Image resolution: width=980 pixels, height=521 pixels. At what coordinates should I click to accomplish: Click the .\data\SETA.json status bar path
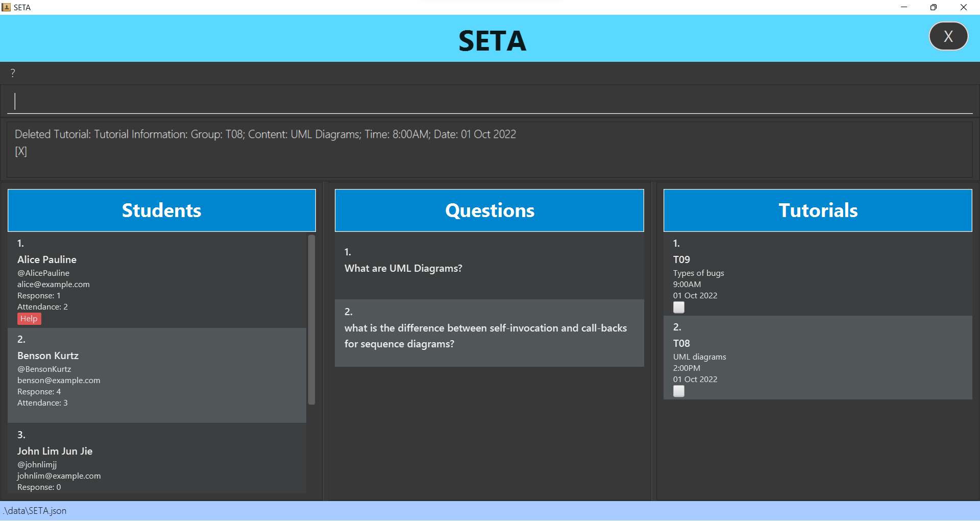coord(35,511)
